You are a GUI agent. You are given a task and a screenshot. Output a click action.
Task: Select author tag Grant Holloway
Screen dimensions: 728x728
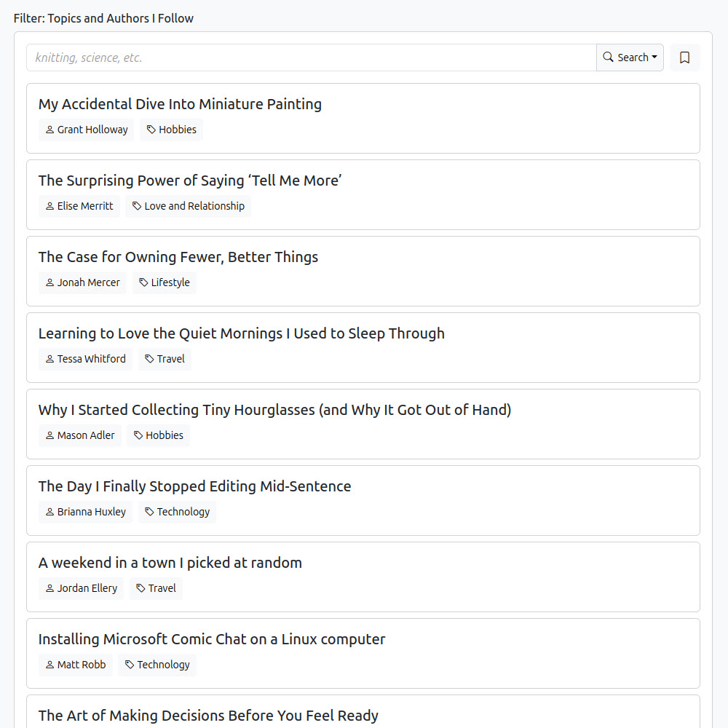click(x=86, y=130)
